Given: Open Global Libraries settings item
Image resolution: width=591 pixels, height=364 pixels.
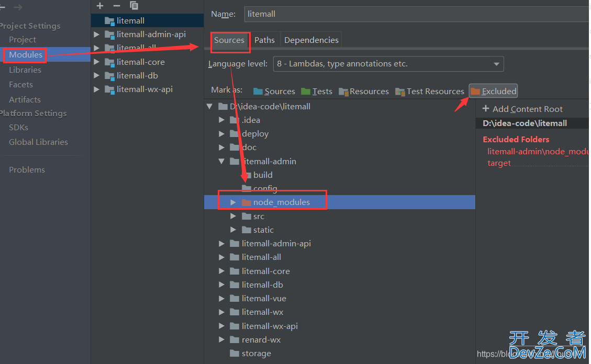Looking at the screenshot, I should (x=38, y=142).
